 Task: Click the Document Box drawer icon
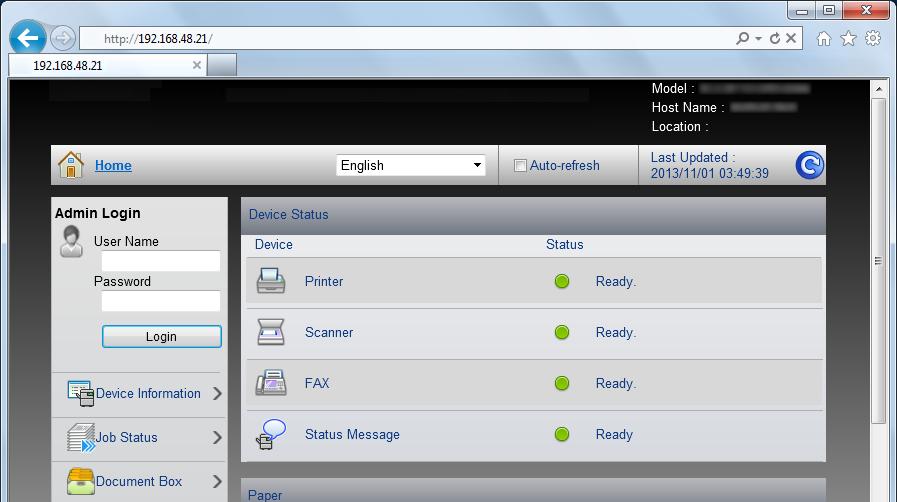tap(81, 481)
